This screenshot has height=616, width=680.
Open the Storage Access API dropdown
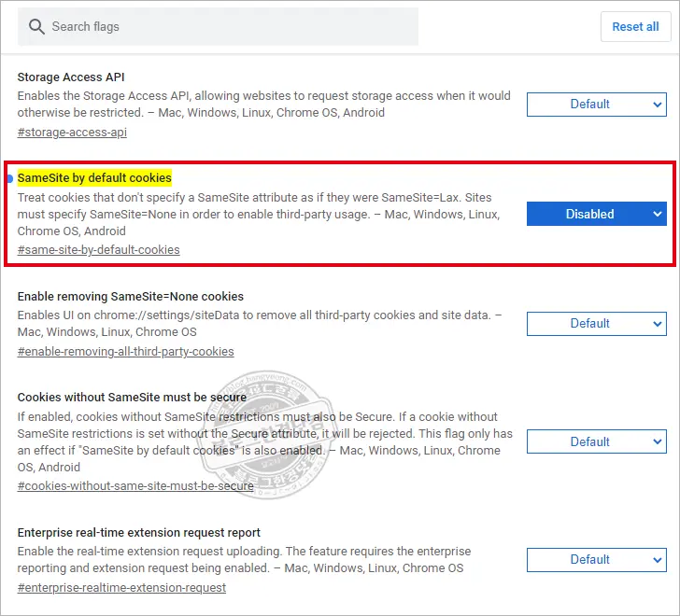596,105
